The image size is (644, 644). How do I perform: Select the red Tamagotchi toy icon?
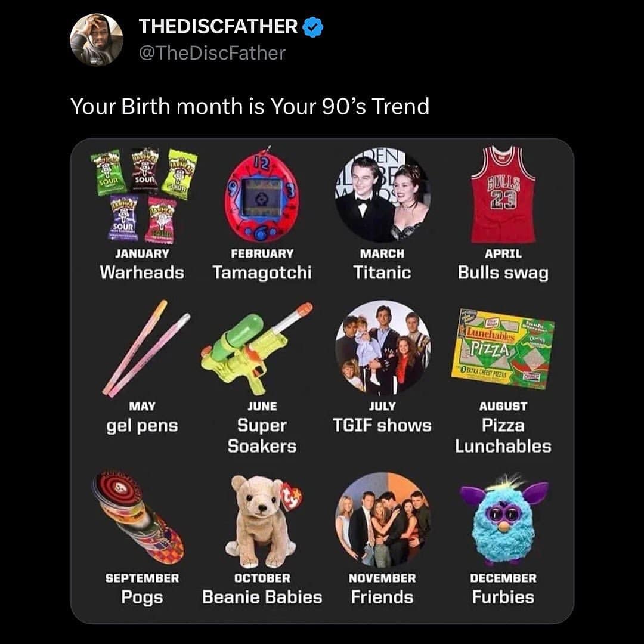pos(261,194)
